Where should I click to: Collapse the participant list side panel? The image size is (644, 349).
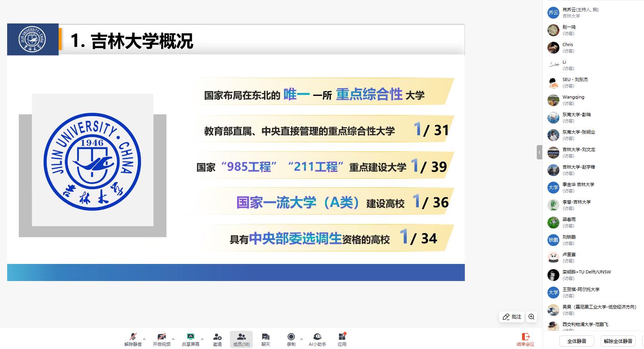pyautogui.click(x=539, y=152)
